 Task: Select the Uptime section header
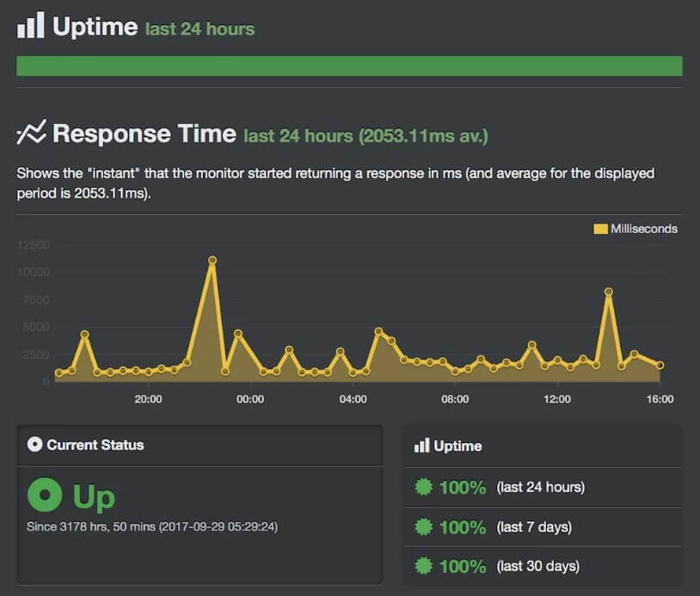pyautogui.click(x=95, y=26)
